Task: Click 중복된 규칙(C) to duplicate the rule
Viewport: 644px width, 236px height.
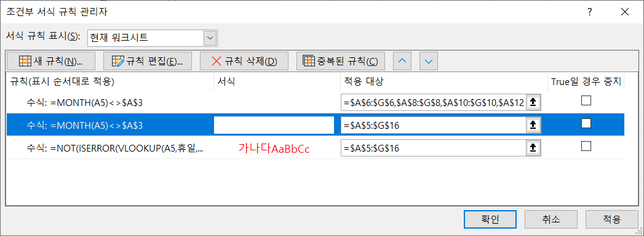Action: (x=341, y=61)
